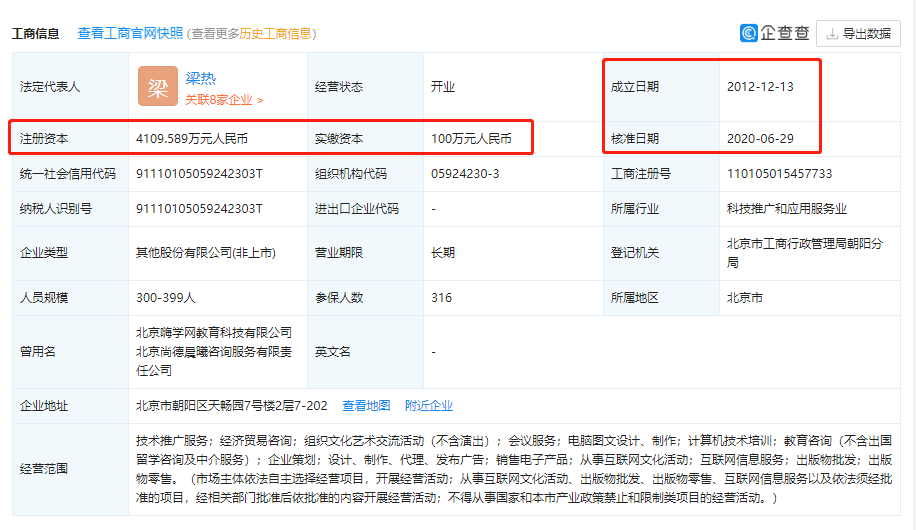Click the 统一社会信用代码 value 91110105059242303T
Screen dimensions: 916x530
199,173
